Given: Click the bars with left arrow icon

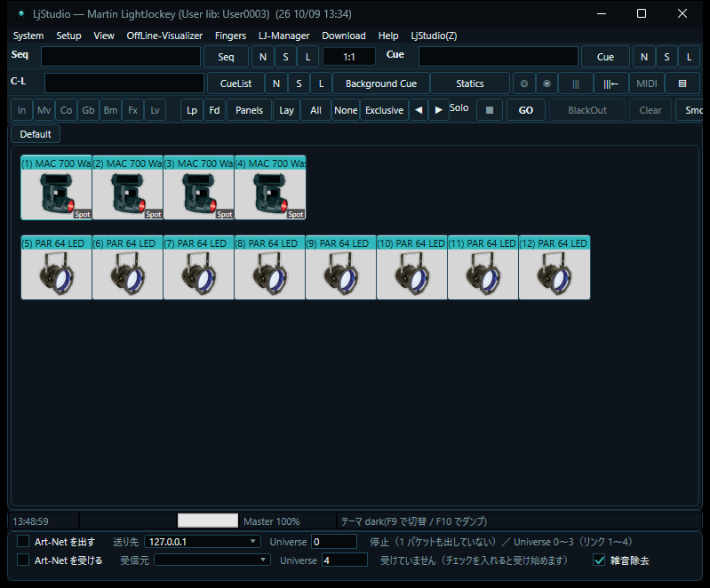Looking at the screenshot, I should tap(610, 83).
